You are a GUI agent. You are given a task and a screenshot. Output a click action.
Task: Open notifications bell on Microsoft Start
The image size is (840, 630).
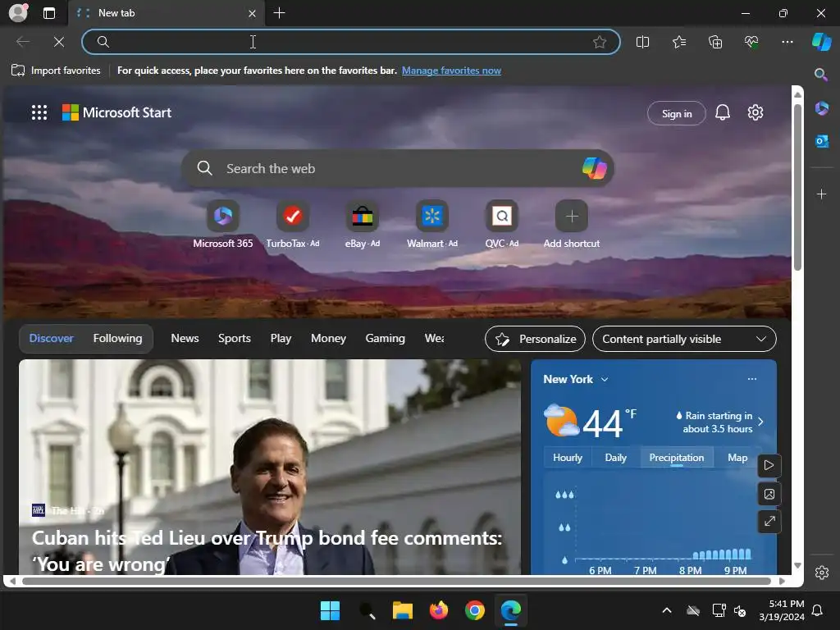[722, 112]
